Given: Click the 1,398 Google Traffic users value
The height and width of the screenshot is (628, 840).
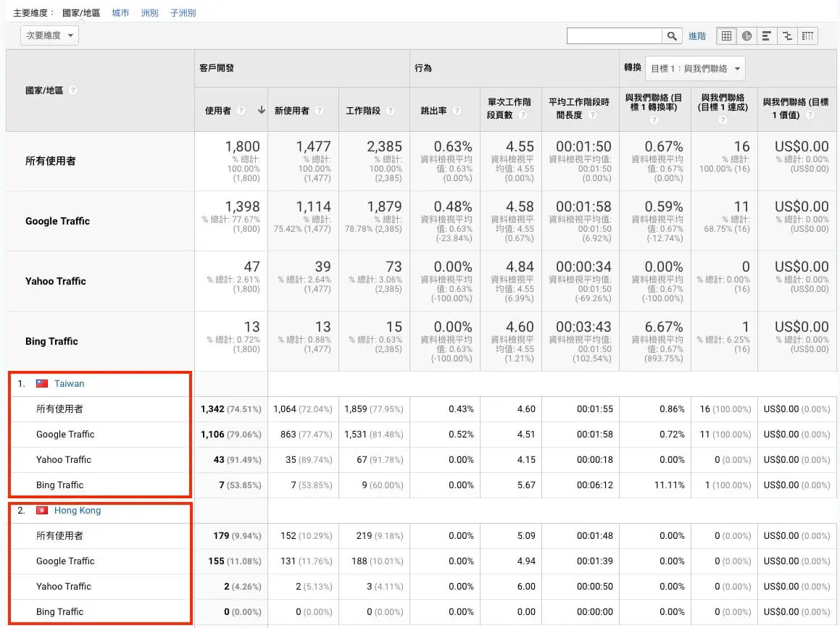Looking at the screenshot, I should 242,206.
